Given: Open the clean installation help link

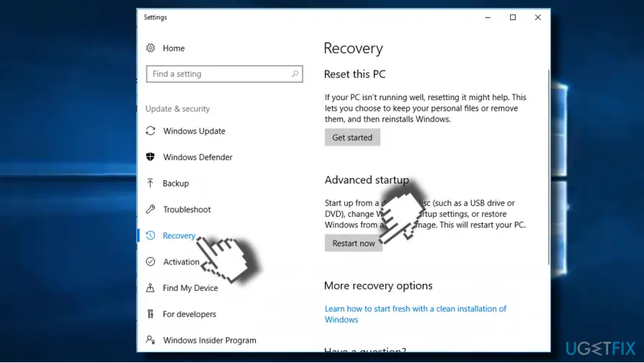Looking at the screenshot, I should 415,314.
